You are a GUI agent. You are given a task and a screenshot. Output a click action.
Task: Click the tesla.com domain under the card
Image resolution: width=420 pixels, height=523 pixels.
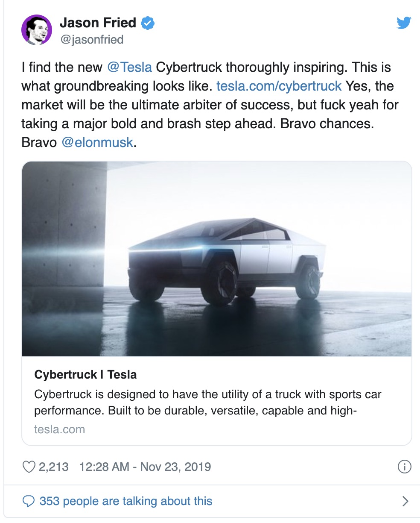click(59, 429)
